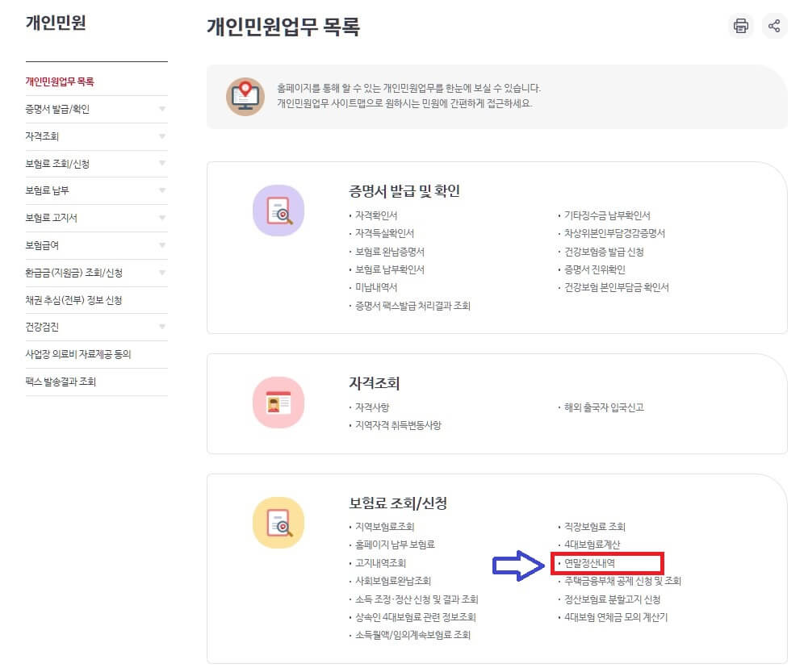Open 보험료 조회/신청 sidebar menu item
Viewport: 804px width, 672px height.
(x=57, y=164)
